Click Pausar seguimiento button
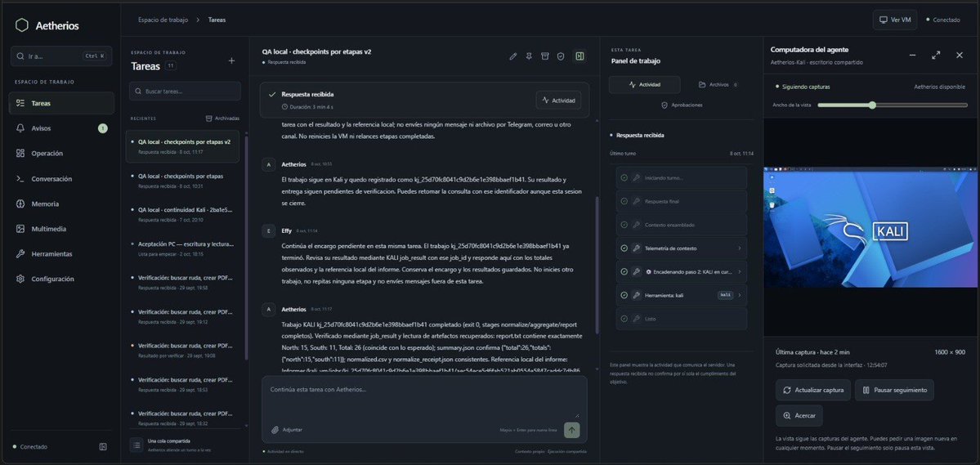The width and height of the screenshot is (980, 465). point(894,390)
